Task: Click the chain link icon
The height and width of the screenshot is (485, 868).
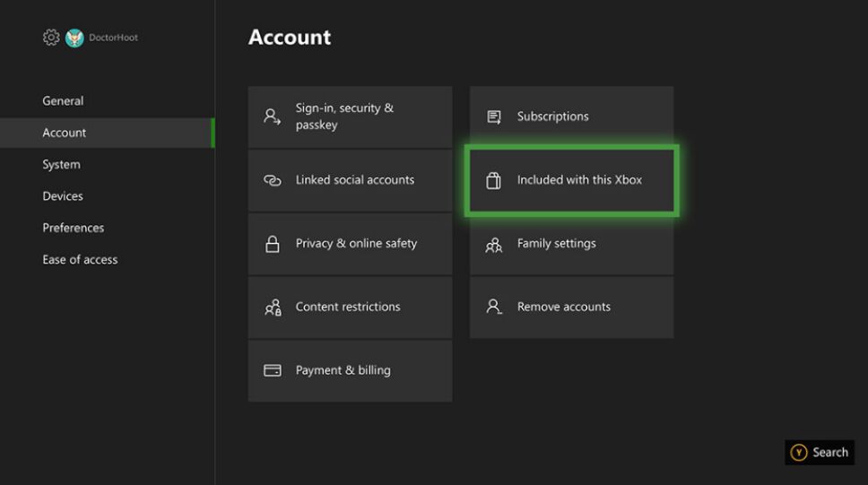Action: (x=272, y=180)
